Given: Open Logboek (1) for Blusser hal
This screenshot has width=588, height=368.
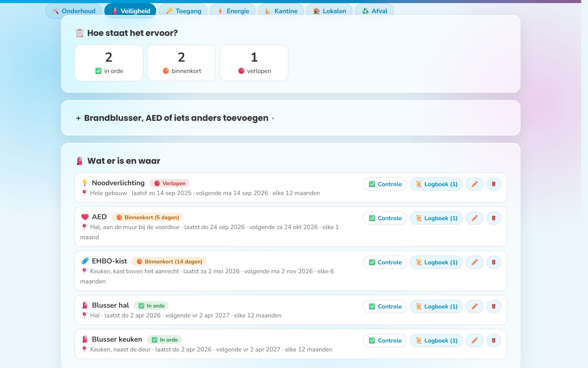Looking at the screenshot, I should coord(436,306).
